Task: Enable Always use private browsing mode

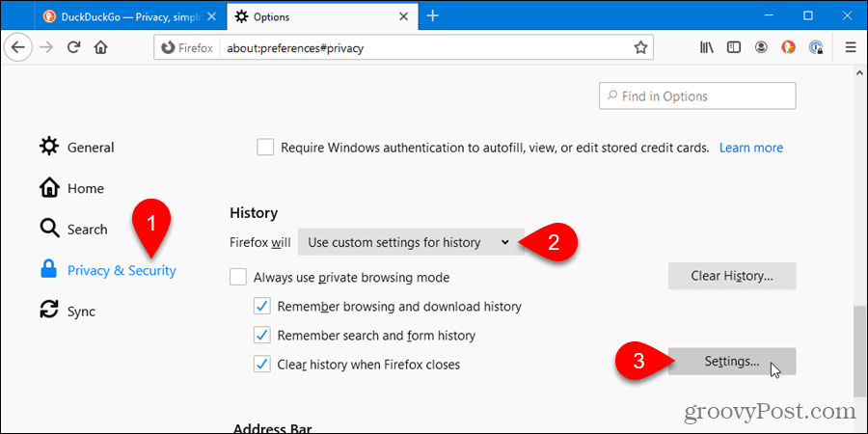Action: pyautogui.click(x=238, y=278)
